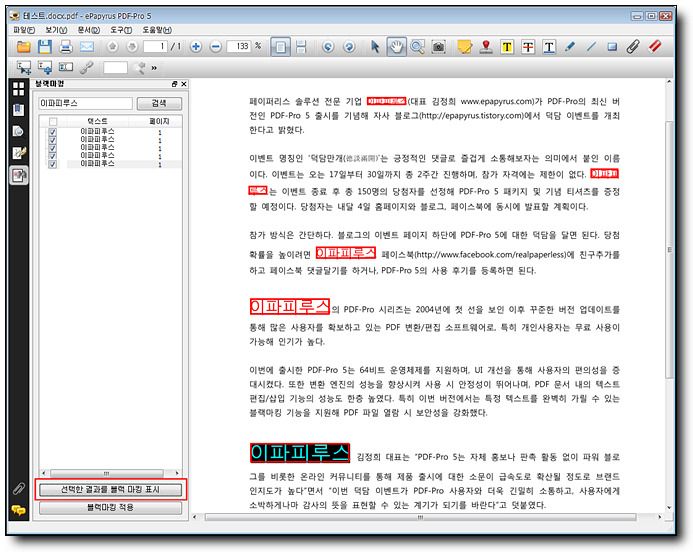Viewport: 693px width, 552px height.
Task: Click the document horizontal scrollbar
Action: pyautogui.click(x=420, y=517)
